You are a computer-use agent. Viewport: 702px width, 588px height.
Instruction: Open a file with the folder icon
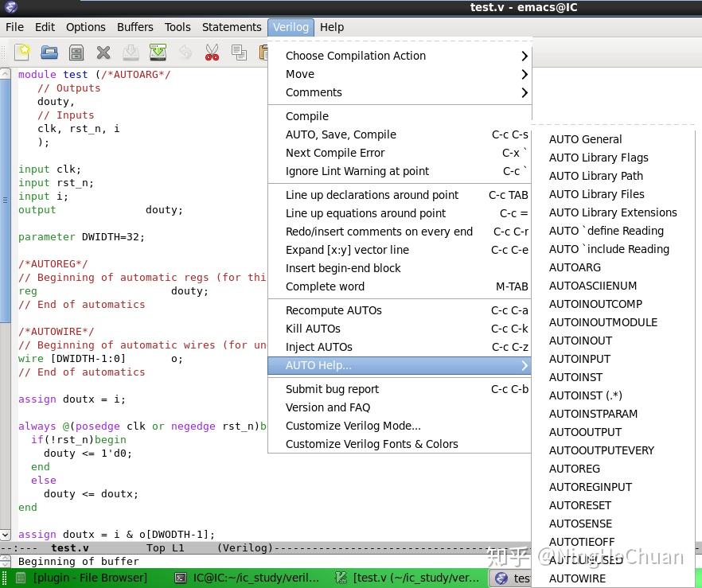49,53
